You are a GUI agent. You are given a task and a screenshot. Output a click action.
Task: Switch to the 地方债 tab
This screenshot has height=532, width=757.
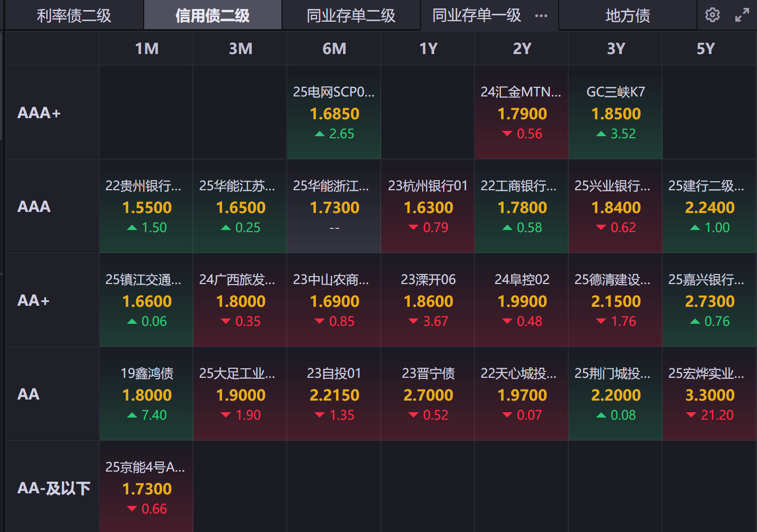[x=628, y=16]
